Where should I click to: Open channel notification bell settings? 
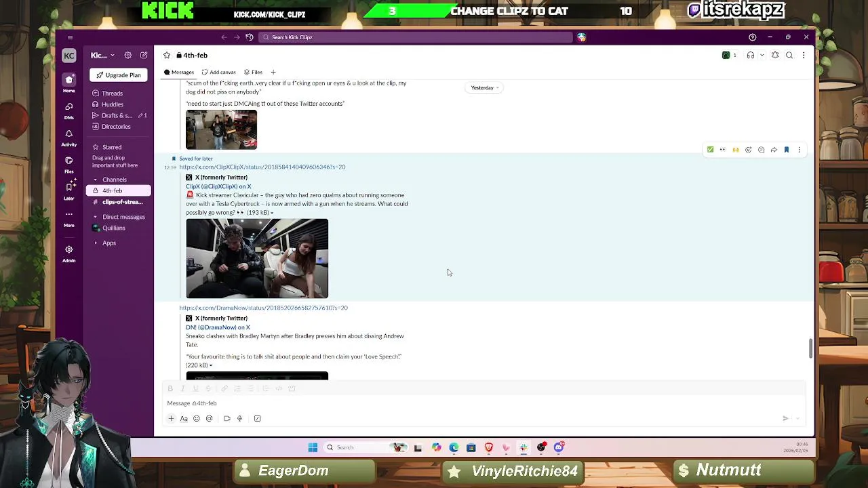[x=775, y=56]
